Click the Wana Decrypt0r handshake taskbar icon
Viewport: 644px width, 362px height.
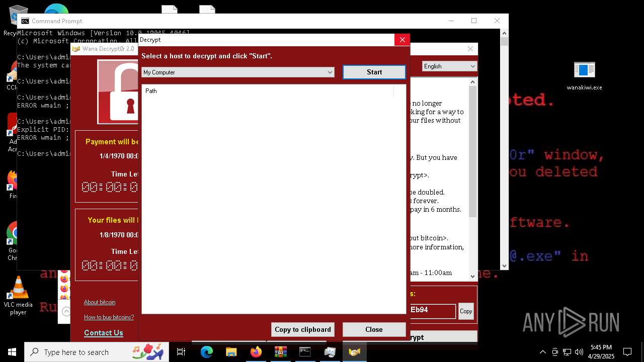(x=354, y=352)
